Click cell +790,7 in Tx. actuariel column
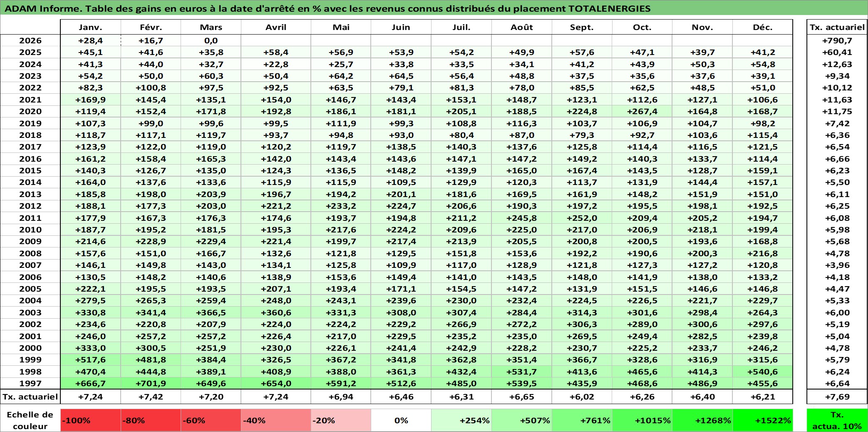 (x=837, y=40)
